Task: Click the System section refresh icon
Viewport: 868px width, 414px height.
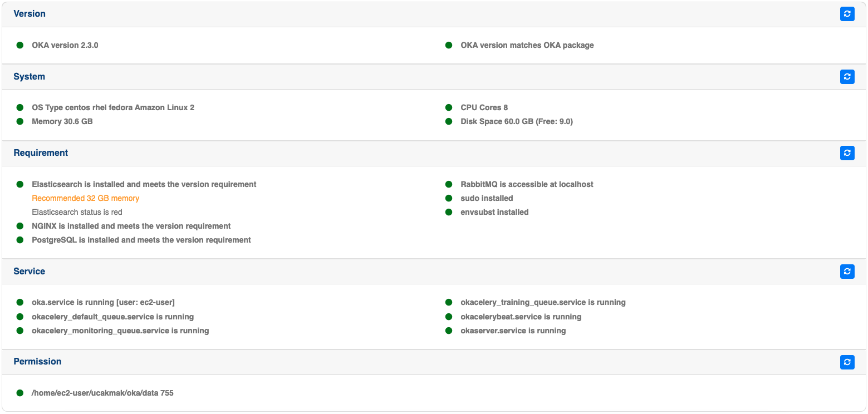Action: pyautogui.click(x=847, y=77)
